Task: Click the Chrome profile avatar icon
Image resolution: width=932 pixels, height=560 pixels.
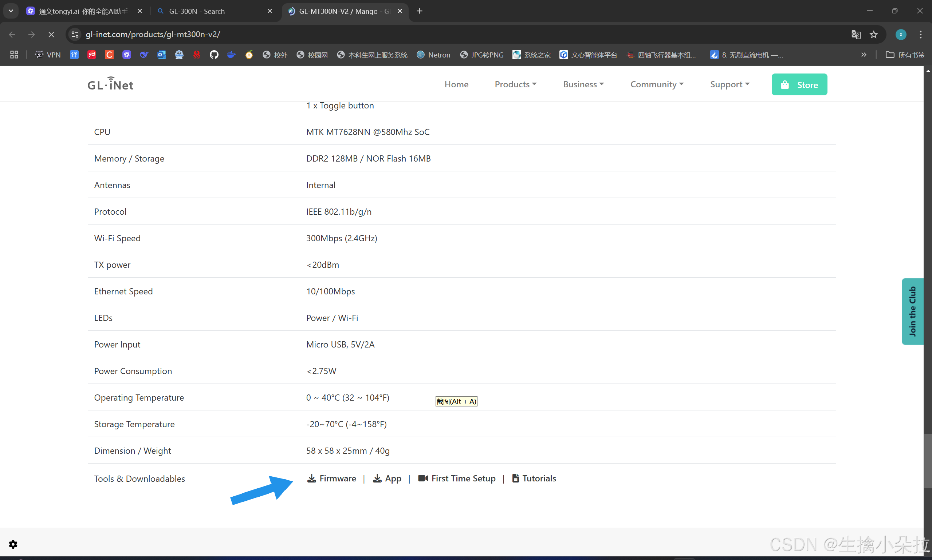Action: coord(901,34)
